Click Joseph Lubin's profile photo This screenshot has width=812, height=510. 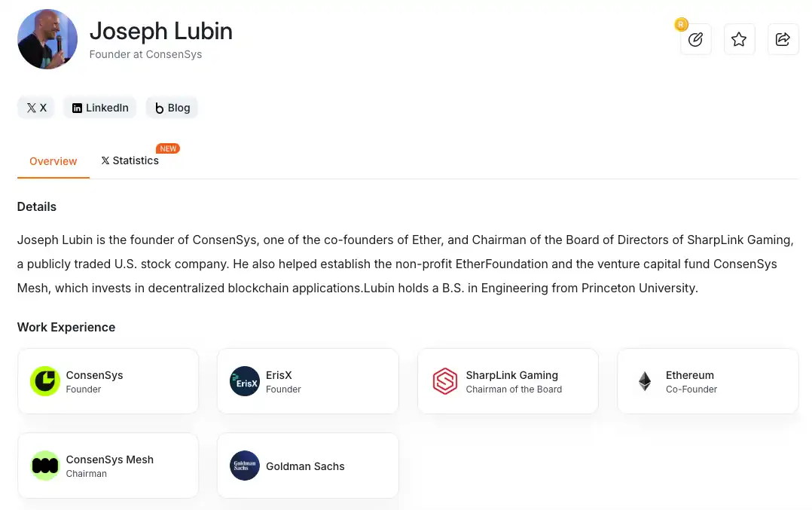(47, 39)
